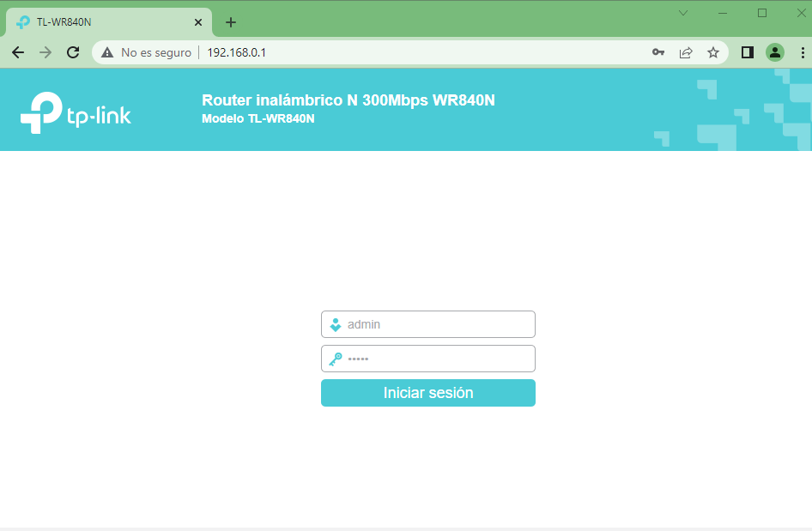Close the TL-WR840N tab

point(198,22)
